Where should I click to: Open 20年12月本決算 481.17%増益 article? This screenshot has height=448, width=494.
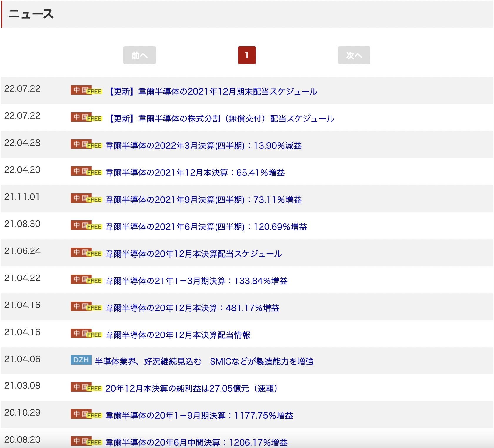[x=192, y=308]
